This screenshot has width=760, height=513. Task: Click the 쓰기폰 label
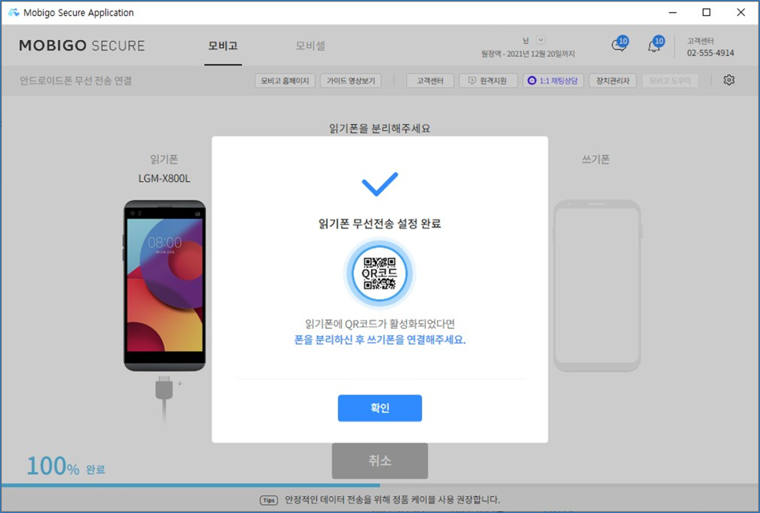[x=596, y=159]
